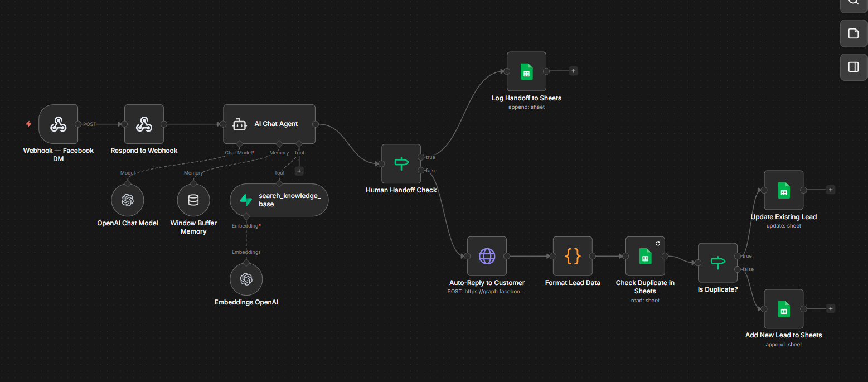Click the plus button after Update Existing Lead
This screenshot has height=382, width=868.
(830, 190)
